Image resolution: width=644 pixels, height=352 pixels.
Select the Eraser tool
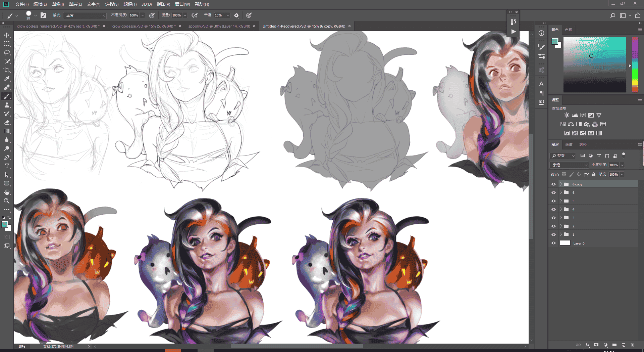(7, 122)
